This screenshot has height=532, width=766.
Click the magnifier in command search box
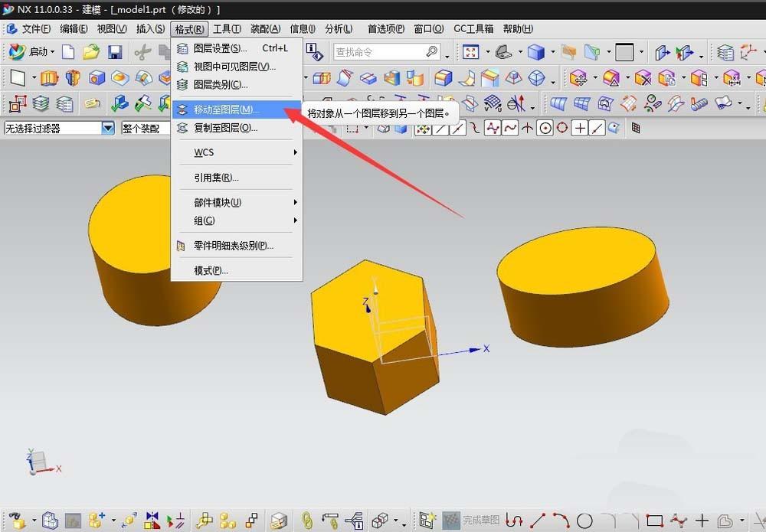click(432, 52)
